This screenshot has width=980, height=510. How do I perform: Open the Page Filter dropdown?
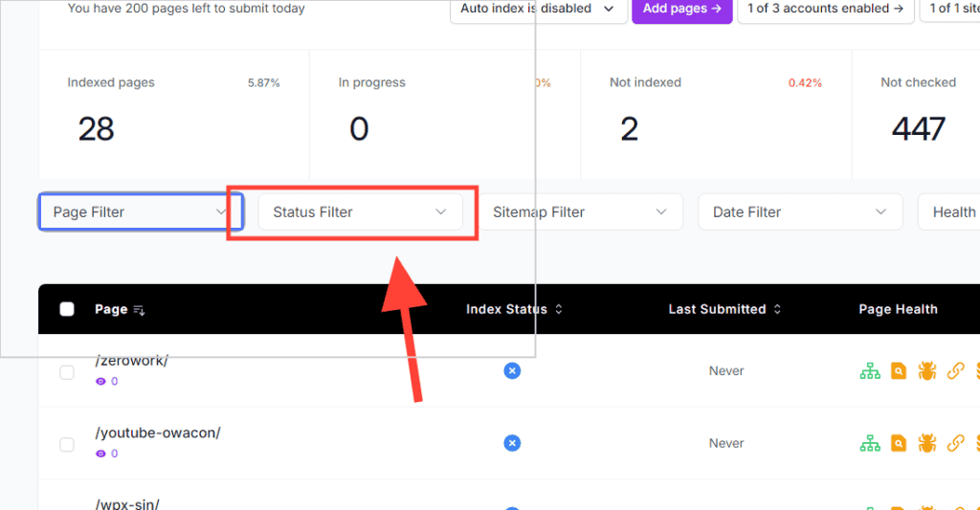(x=141, y=211)
